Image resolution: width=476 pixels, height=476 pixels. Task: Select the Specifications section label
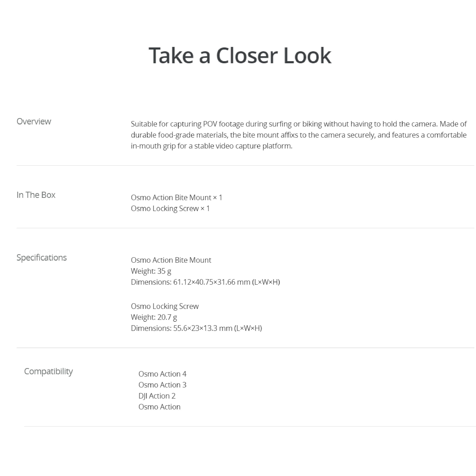(42, 257)
